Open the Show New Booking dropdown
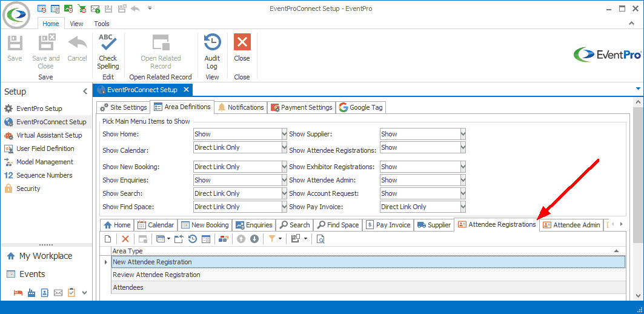Image resolution: width=644 pixels, height=314 pixels. coord(284,167)
